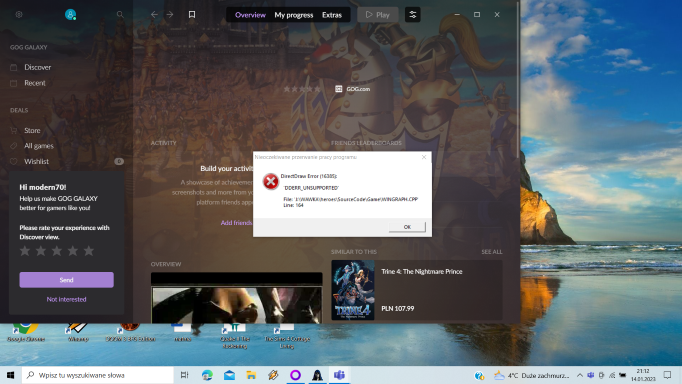
Task: Go back with the left arrow
Action: (154, 14)
